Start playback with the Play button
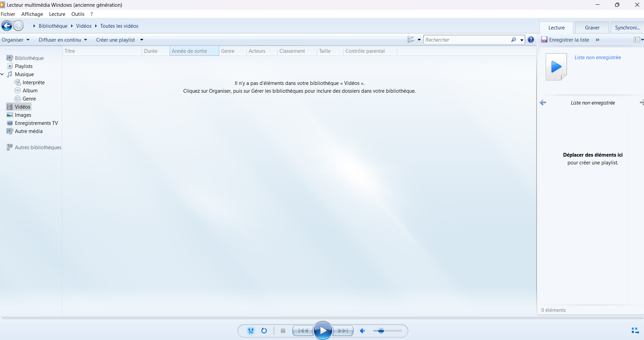 (x=323, y=331)
